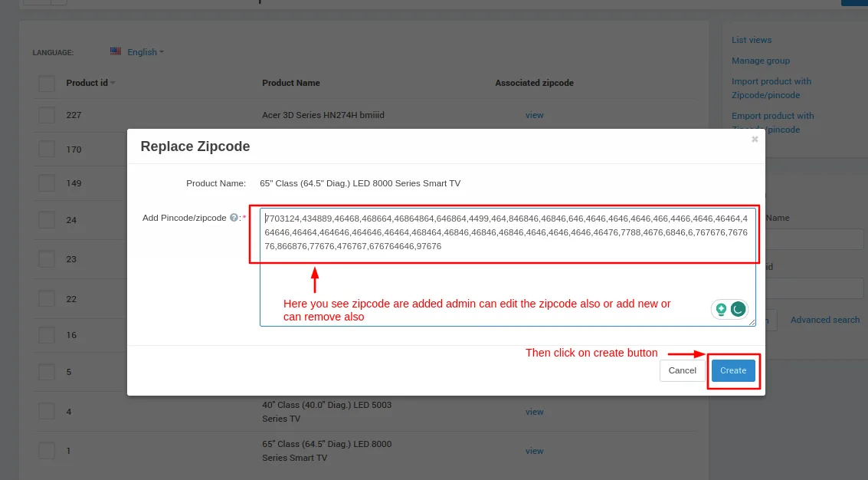Click the product id value 227
Viewport: 868px width, 480px height.
click(74, 115)
